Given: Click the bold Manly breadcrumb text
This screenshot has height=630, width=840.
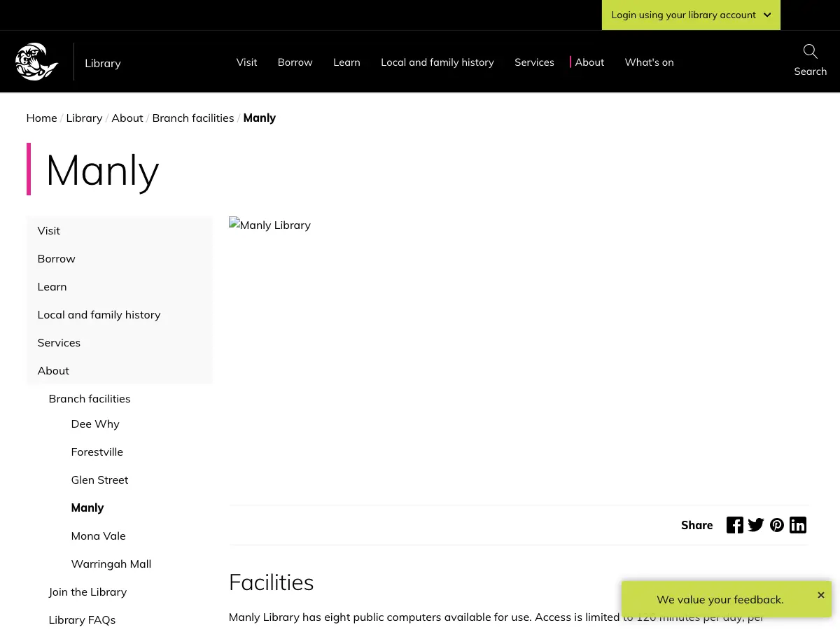Looking at the screenshot, I should 260,118.
